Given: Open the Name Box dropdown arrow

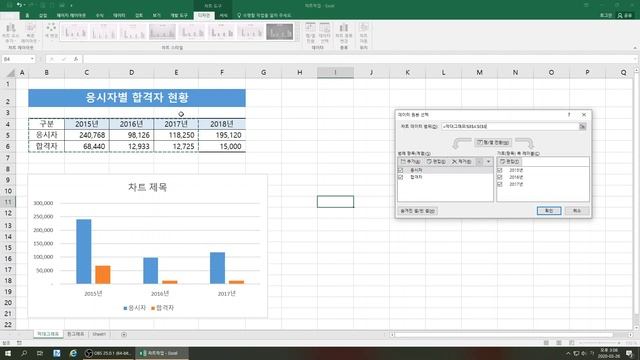Looking at the screenshot, I should click(x=32, y=59).
